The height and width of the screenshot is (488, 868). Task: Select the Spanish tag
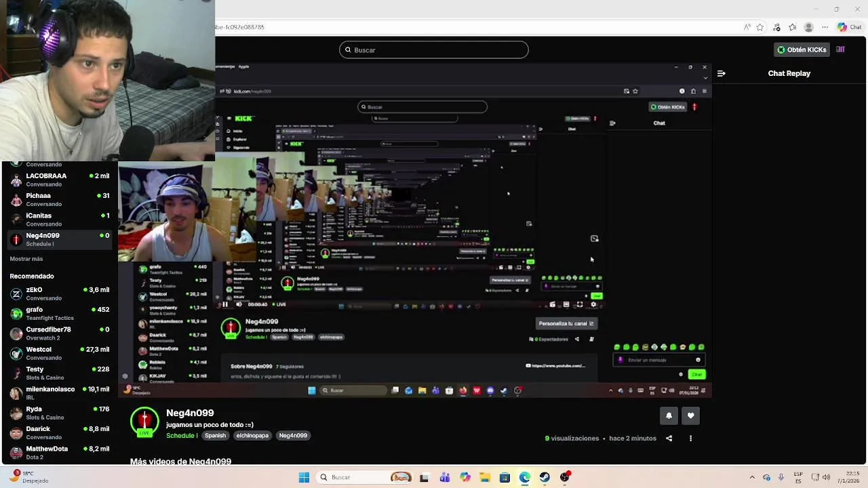click(215, 435)
